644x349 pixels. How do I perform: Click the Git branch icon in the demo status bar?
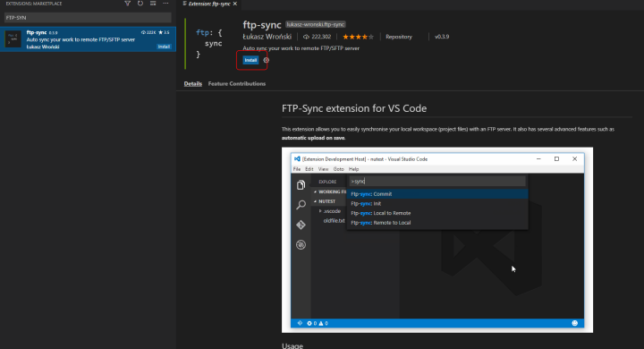click(300, 323)
